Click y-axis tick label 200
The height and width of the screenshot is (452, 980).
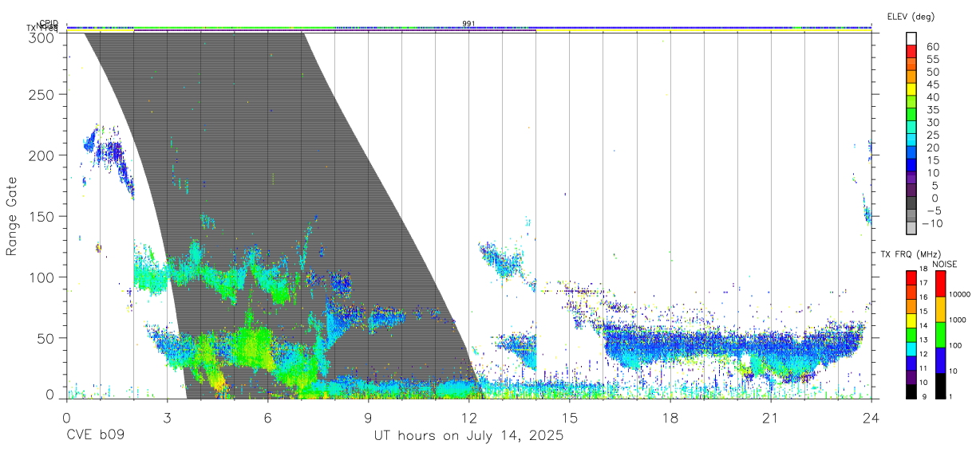[43, 155]
